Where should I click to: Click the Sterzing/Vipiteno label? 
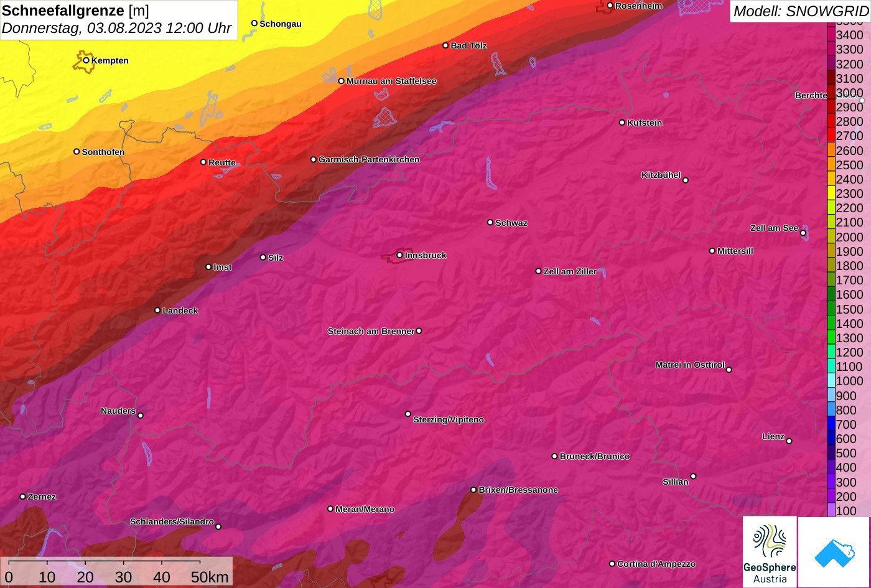pyautogui.click(x=449, y=420)
